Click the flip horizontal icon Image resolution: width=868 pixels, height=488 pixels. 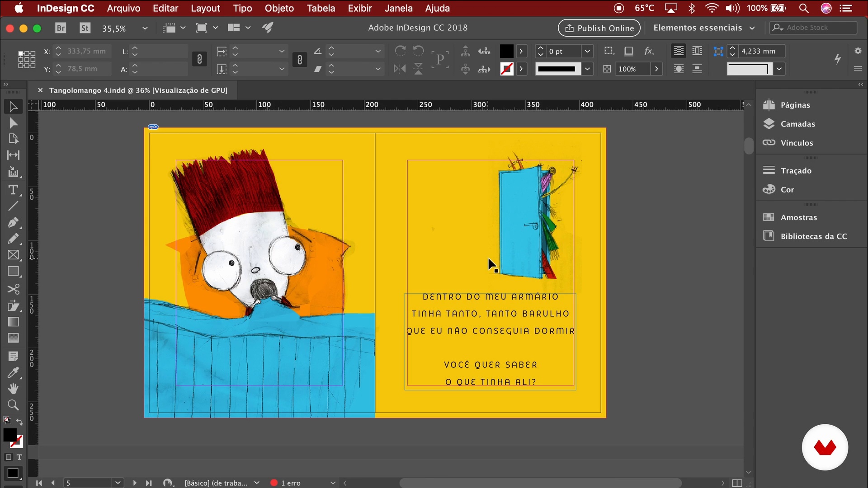point(400,69)
